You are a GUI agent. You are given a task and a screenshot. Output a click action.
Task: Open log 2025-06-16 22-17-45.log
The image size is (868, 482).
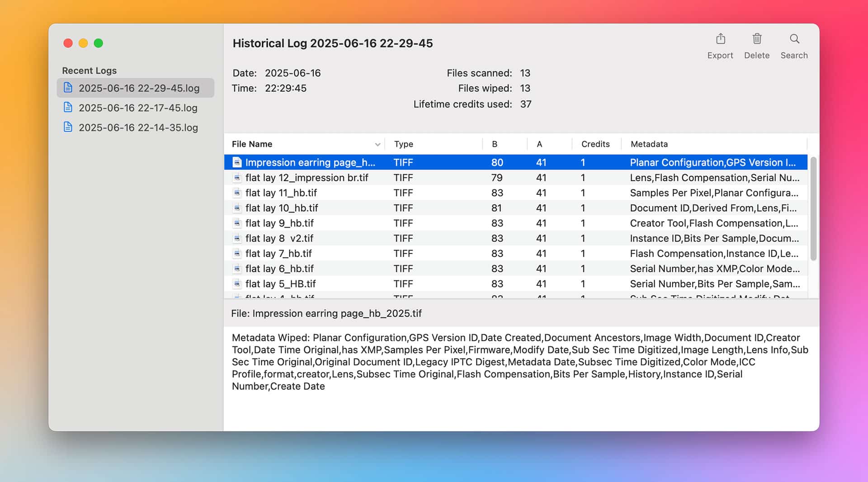136,108
